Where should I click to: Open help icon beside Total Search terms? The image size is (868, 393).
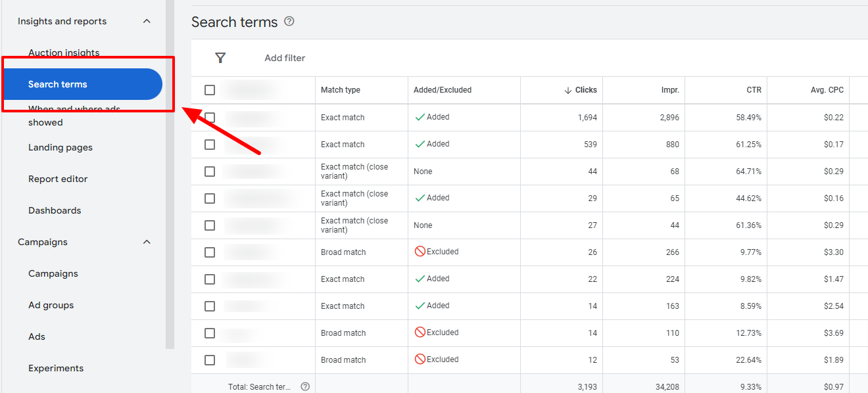(304, 387)
